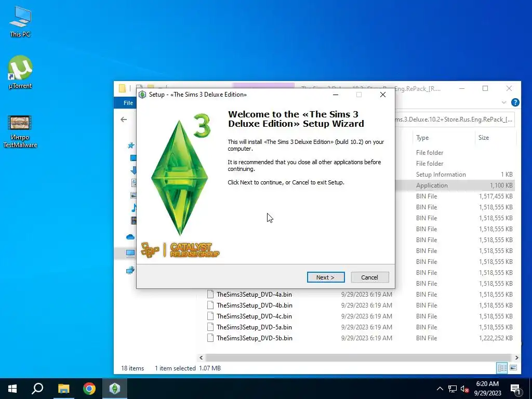Click the horizontal scrollbar track in Explorer

[x=358, y=357]
